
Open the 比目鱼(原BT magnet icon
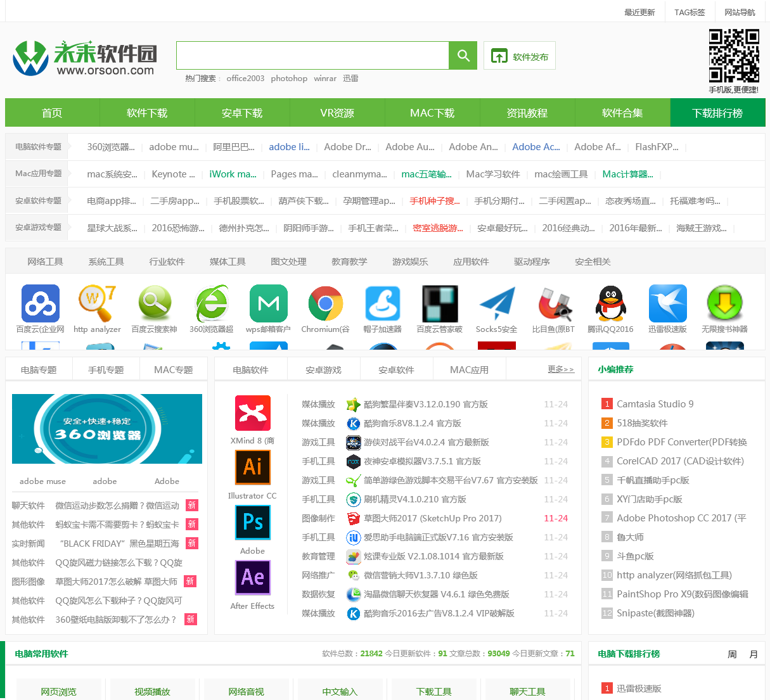(554, 303)
